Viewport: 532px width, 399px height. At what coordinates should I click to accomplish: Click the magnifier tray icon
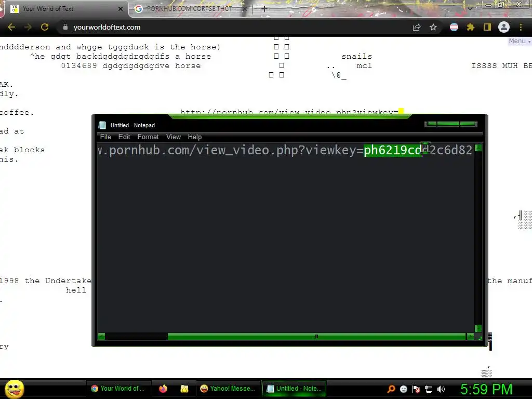(x=391, y=389)
